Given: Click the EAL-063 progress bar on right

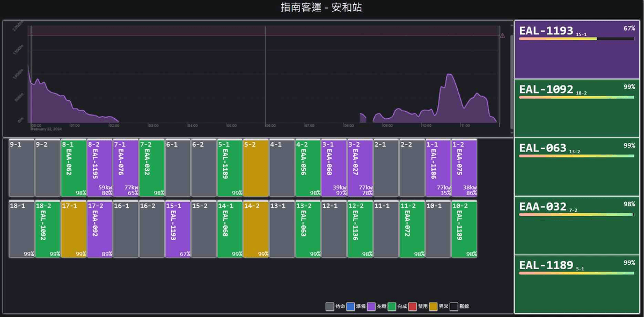Looking at the screenshot, I should [x=576, y=156].
